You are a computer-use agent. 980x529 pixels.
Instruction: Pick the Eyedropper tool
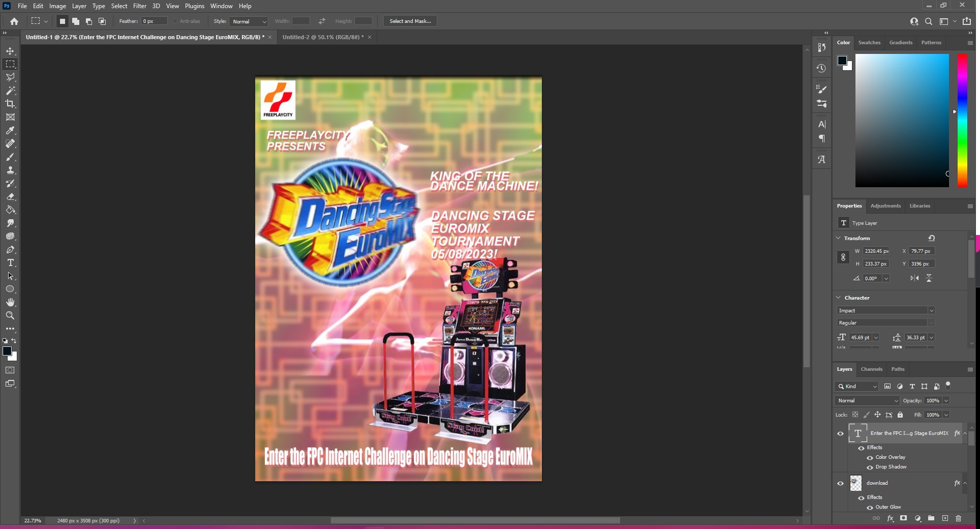point(10,130)
